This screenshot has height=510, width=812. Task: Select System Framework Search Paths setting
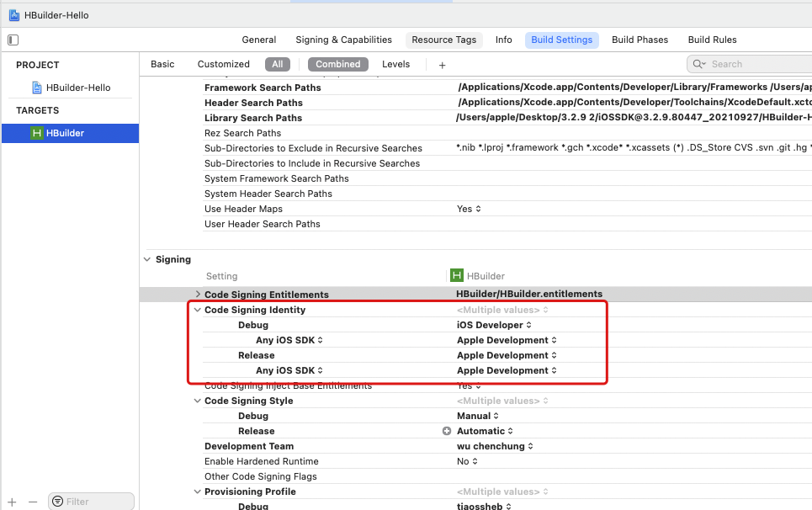point(277,178)
